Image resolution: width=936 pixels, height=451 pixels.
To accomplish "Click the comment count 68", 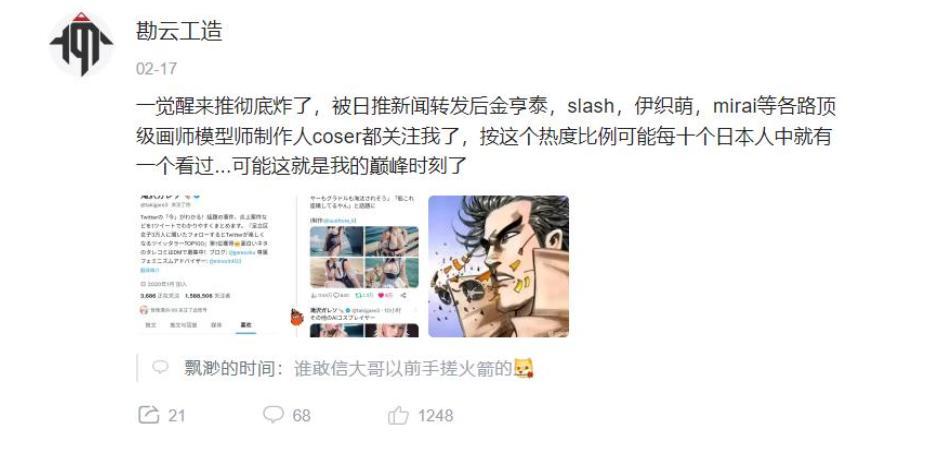I will (x=301, y=415).
